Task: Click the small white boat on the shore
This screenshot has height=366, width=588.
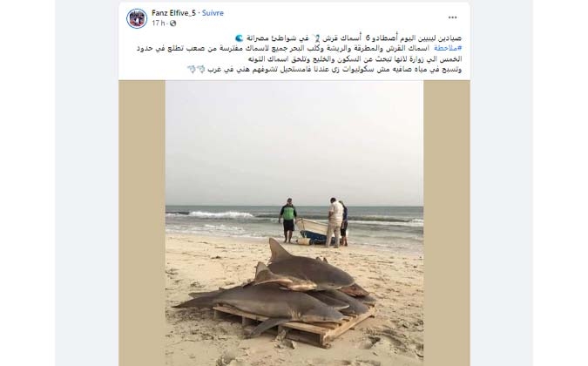Action: (313, 232)
